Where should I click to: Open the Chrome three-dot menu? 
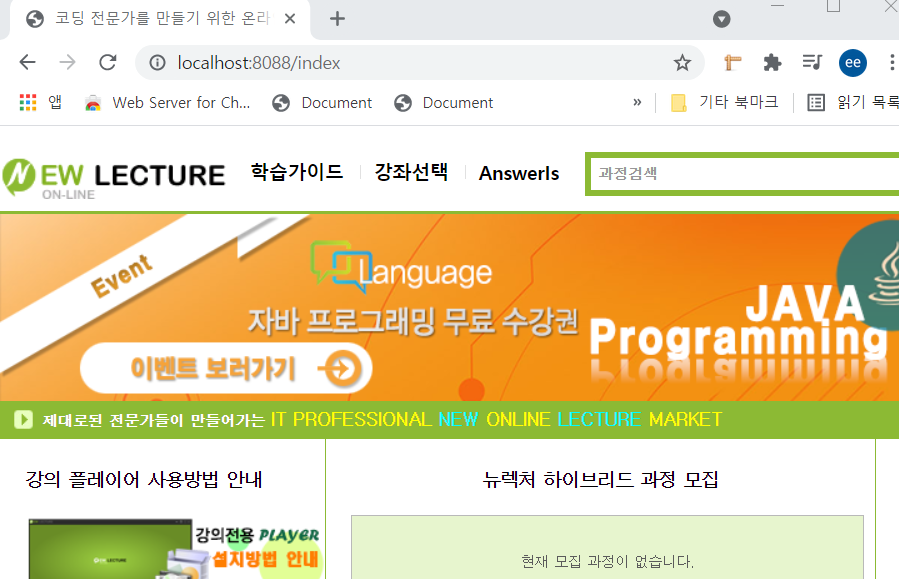point(892,62)
